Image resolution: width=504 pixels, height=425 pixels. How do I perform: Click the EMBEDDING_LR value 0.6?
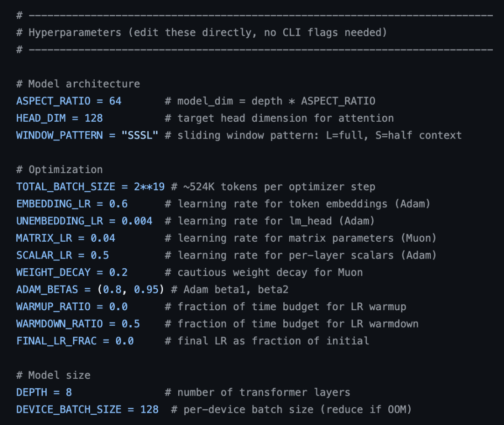tap(118, 204)
